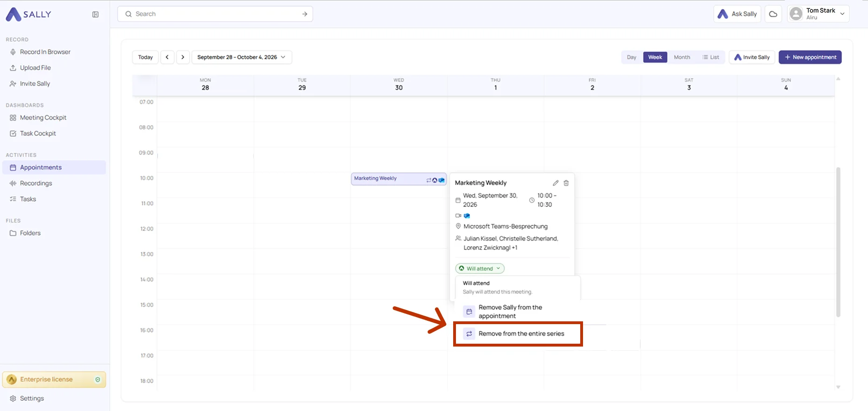The width and height of the screenshot is (868, 411).
Task: Expand the Tom Stark account menu
Action: [x=818, y=14]
